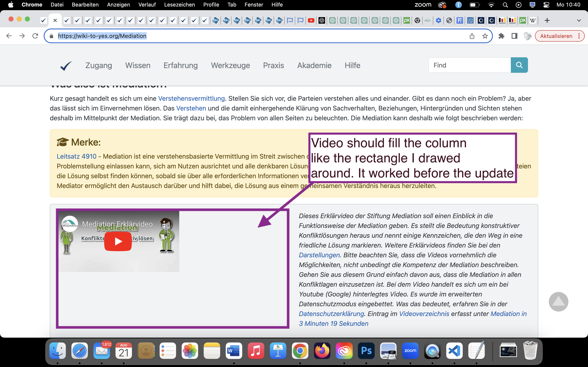Play the Mediation Erklärvideo
Viewport: 588px width, 367px height.
(118, 241)
